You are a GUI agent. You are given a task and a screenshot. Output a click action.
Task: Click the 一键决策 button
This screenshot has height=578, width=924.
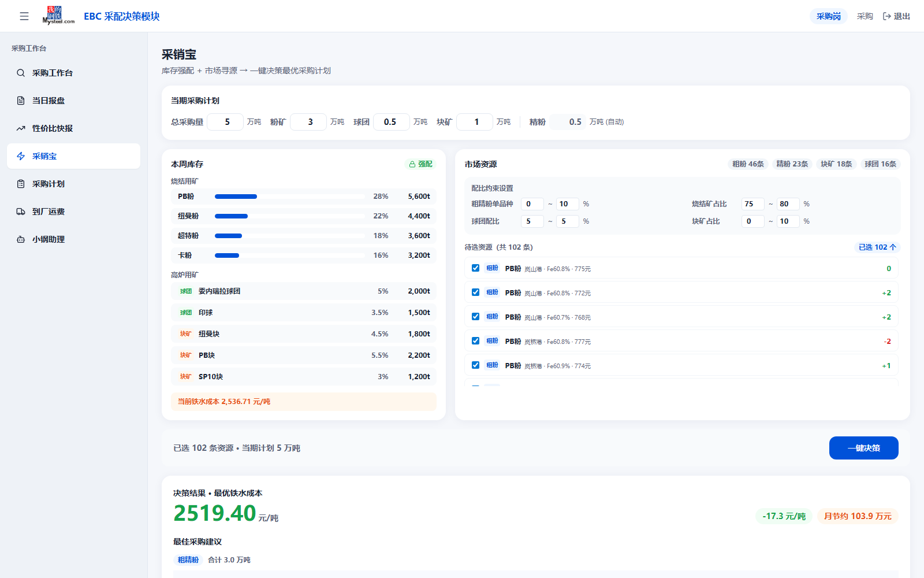click(864, 448)
